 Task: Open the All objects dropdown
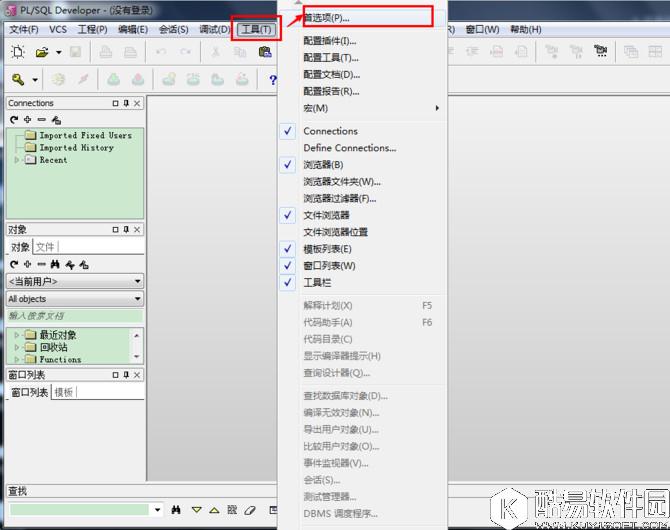point(138,298)
